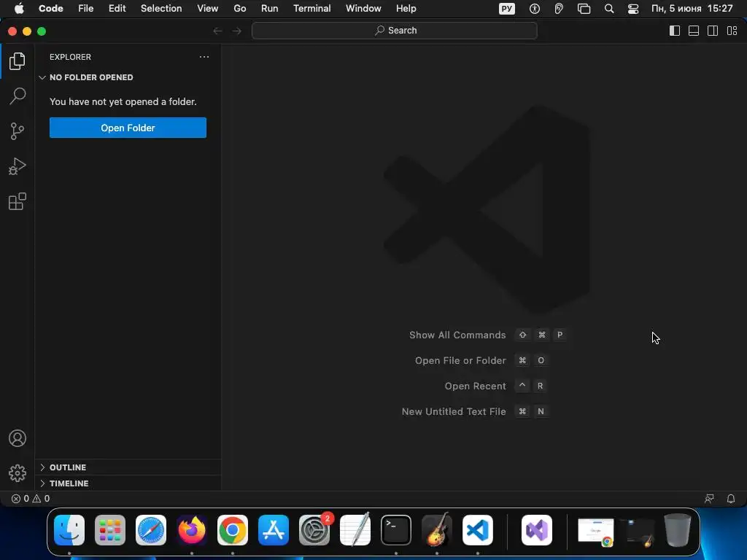Open App Store from the Dock
This screenshot has width=747, height=560.
(x=274, y=530)
